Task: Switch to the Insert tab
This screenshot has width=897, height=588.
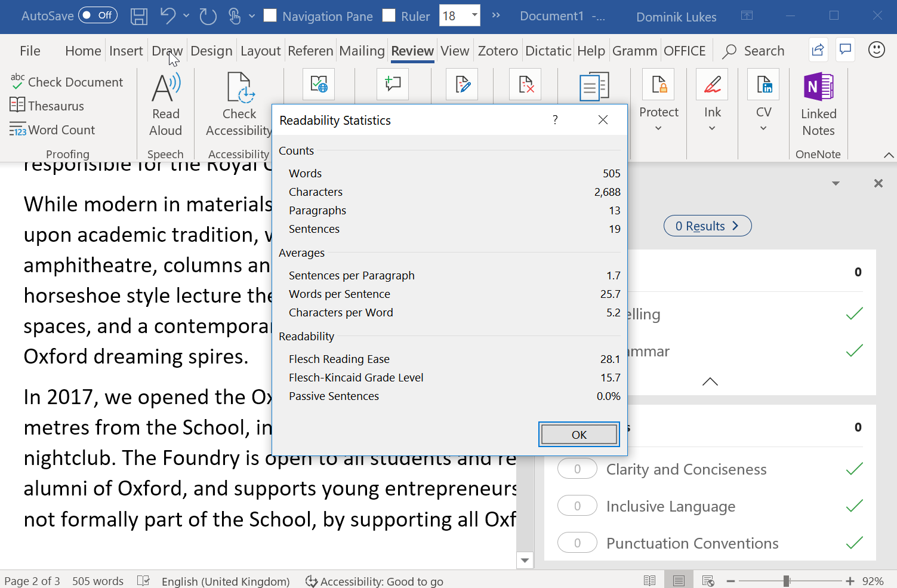Action: 126,51
